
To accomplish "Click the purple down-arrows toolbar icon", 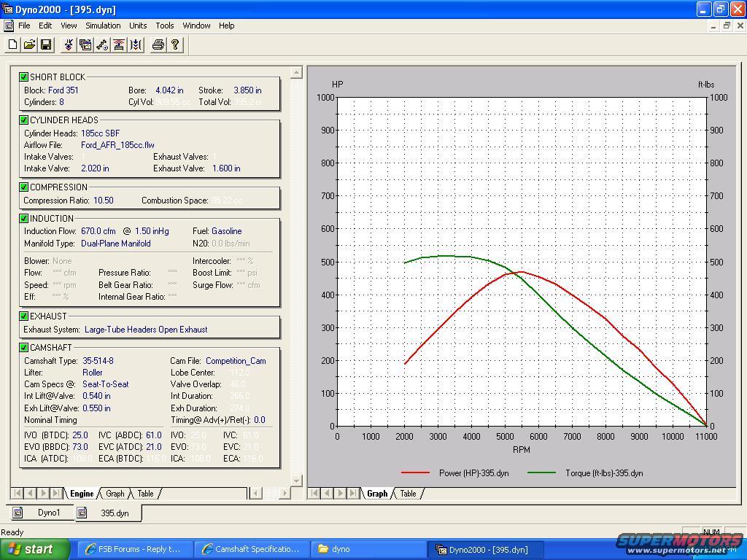I will [x=69, y=45].
